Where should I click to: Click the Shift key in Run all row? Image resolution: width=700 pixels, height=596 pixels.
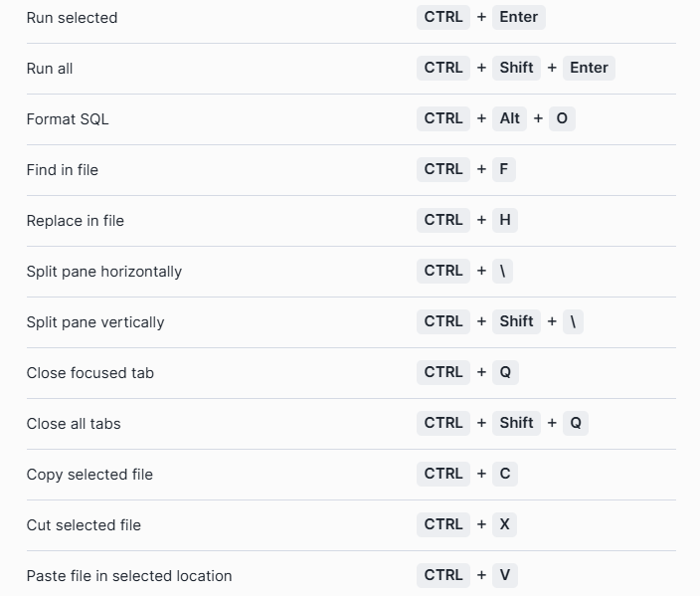tap(516, 68)
